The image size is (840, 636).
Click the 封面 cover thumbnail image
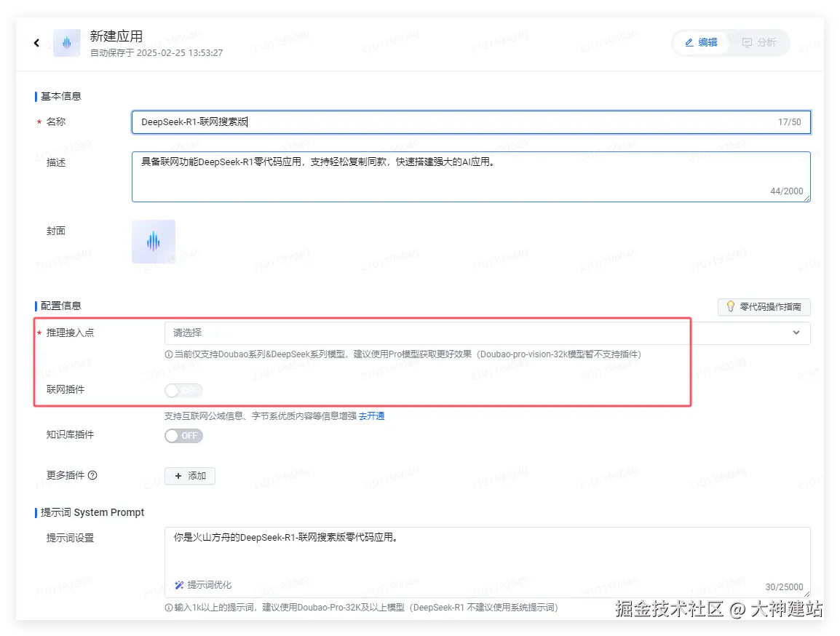pos(153,241)
